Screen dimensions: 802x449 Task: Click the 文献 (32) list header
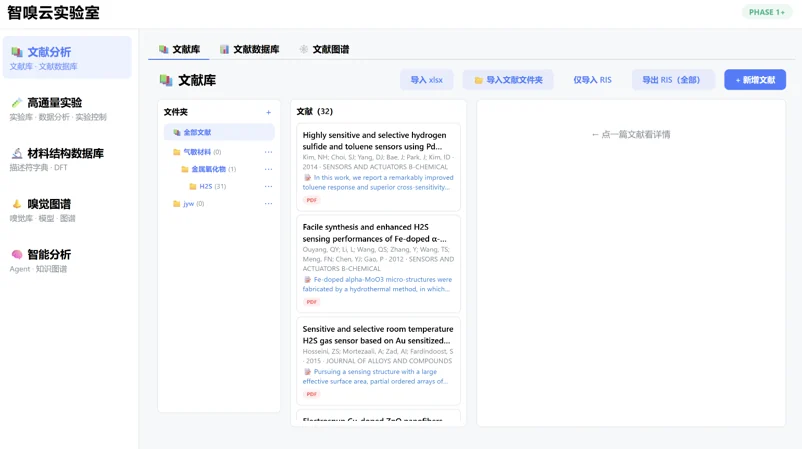click(x=315, y=111)
